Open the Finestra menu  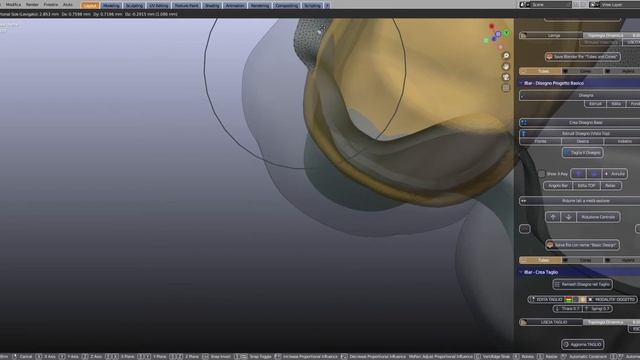pyautogui.click(x=51, y=5)
